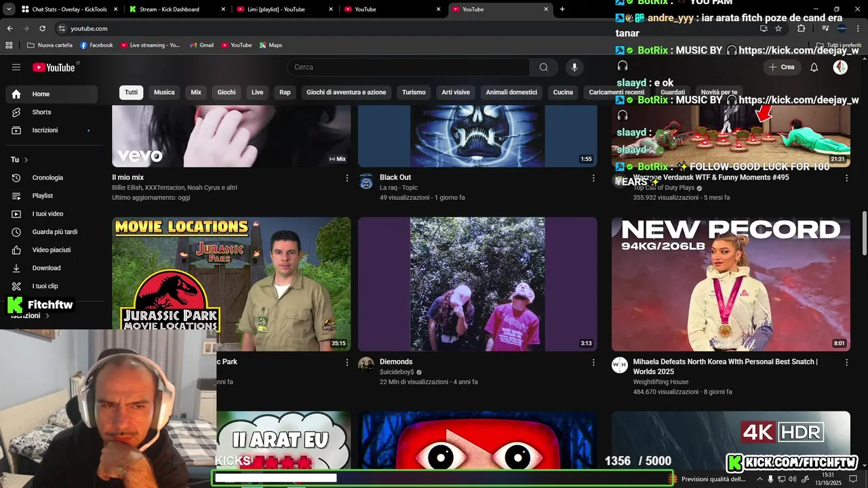The width and height of the screenshot is (868, 488).
Task: Select the Cucina filter chip
Action: click(563, 92)
